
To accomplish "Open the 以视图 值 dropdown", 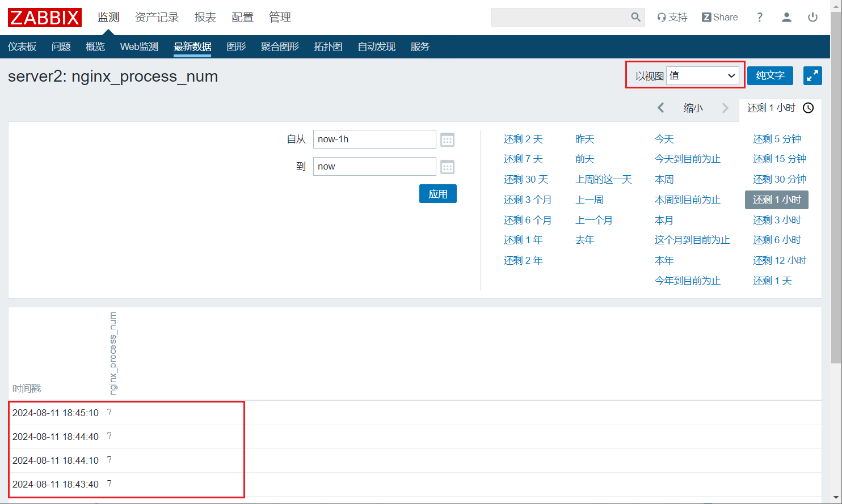I will pos(702,75).
